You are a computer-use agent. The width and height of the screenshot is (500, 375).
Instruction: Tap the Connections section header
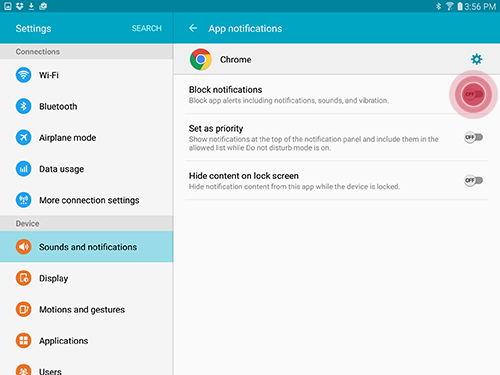click(87, 52)
